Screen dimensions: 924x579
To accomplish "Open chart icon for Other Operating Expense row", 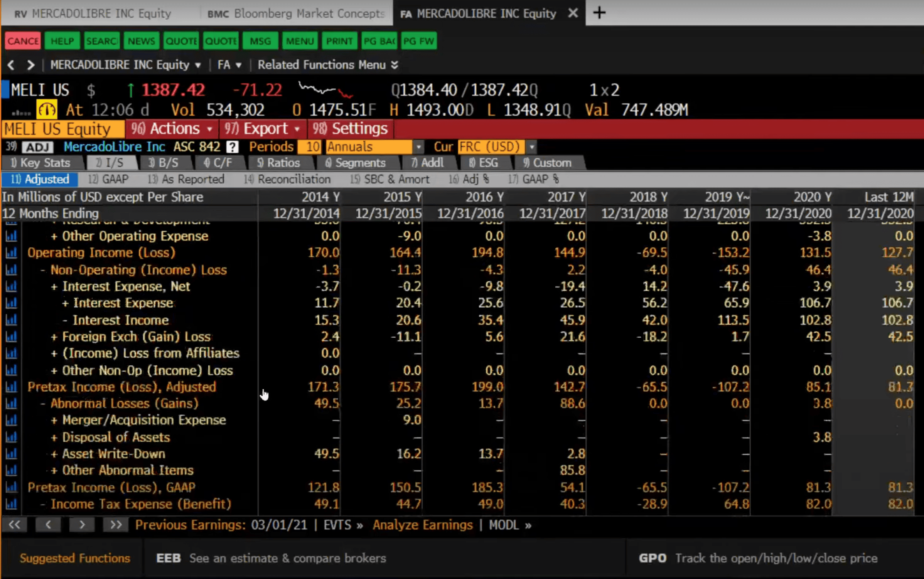I will coord(11,236).
